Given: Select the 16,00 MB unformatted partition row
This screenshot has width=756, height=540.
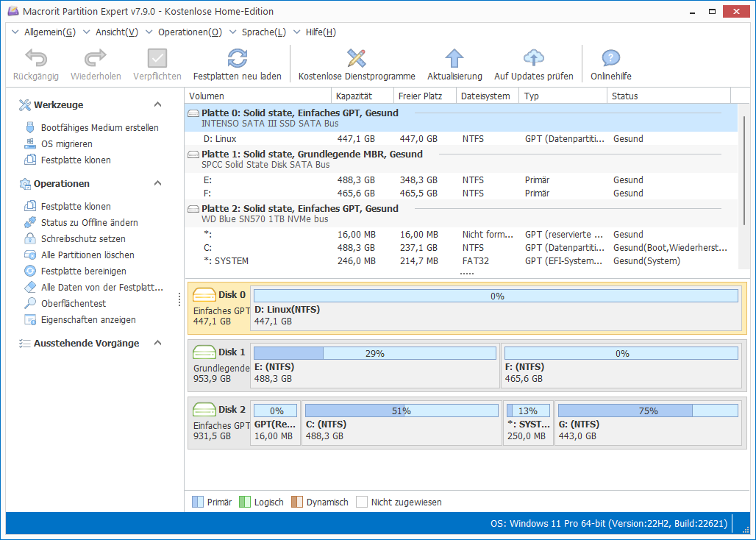Looking at the screenshot, I should (x=461, y=235).
